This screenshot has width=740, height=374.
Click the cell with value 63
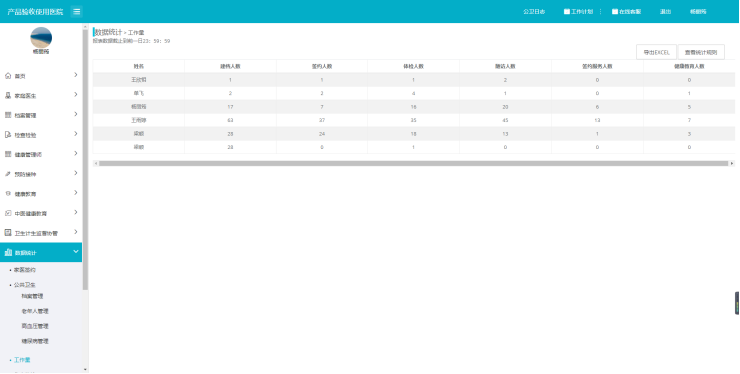tap(230, 120)
